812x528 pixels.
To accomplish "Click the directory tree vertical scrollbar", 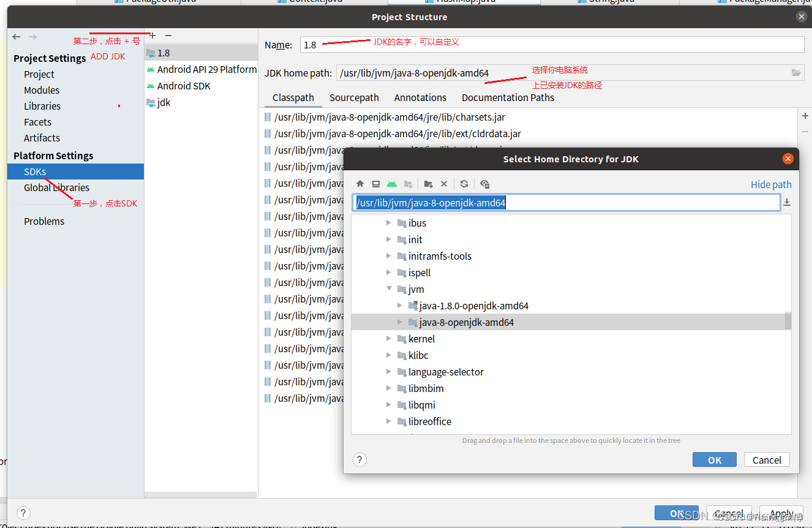I will click(788, 321).
